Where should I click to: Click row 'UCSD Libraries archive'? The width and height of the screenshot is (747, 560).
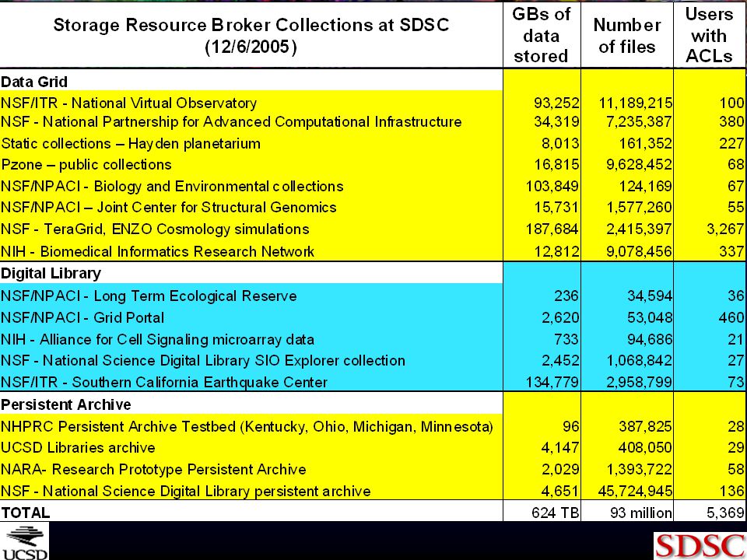click(x=373, y=448)
